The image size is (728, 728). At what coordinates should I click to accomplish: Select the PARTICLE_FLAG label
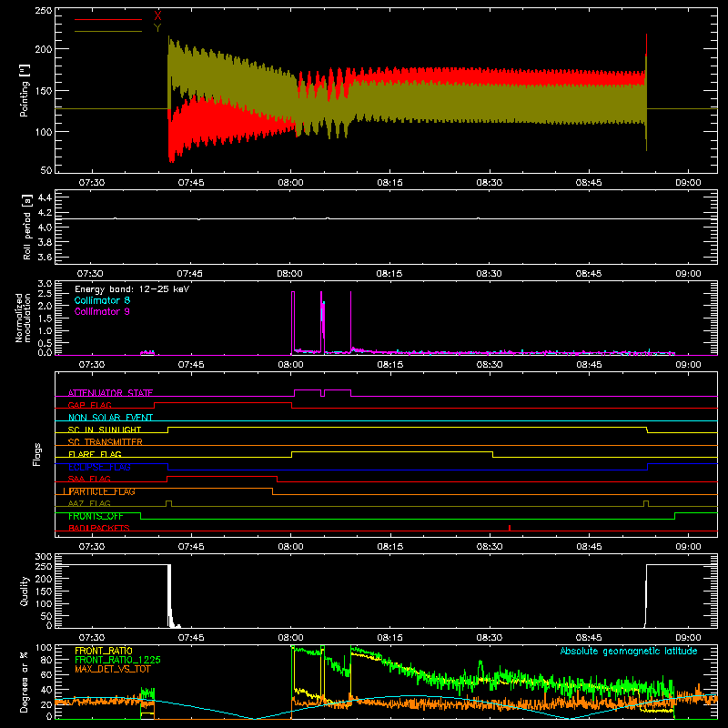[x=102, y=491]
